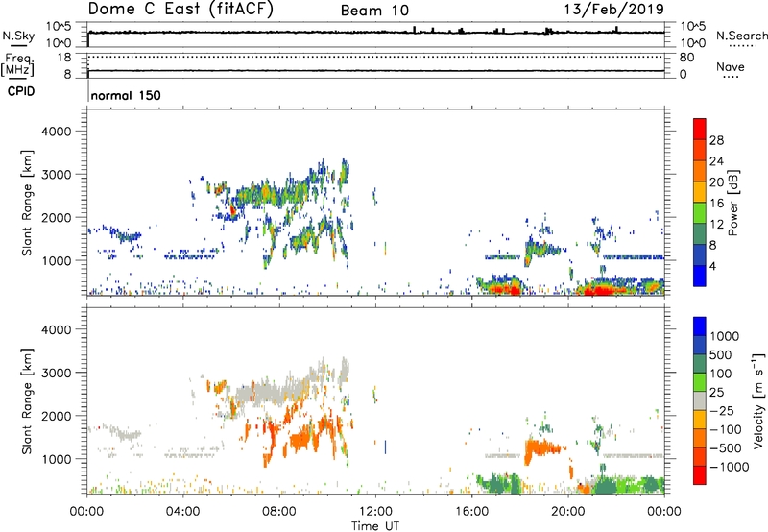Viewport: 768px width, 532px height.
Task: Click the "25" label on Velocity color bar
Action: pyautogui.click(x=717, y=393)
